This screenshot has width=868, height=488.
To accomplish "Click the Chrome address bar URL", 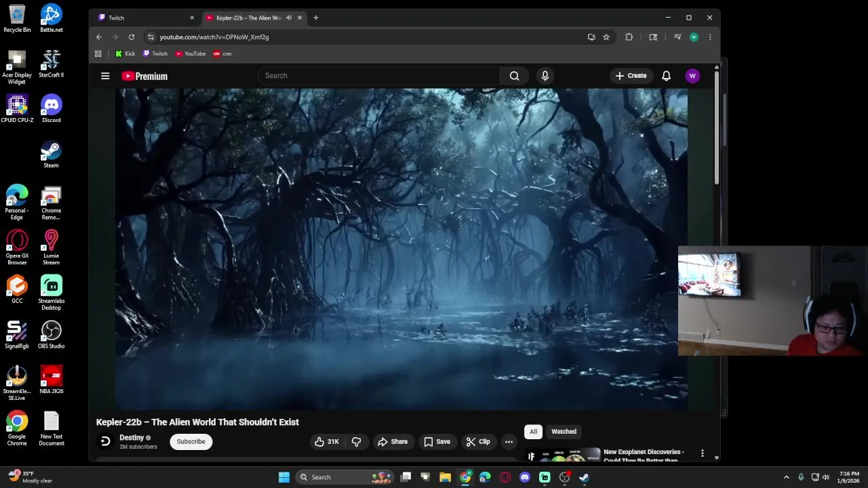I will [x=214, y=37].
